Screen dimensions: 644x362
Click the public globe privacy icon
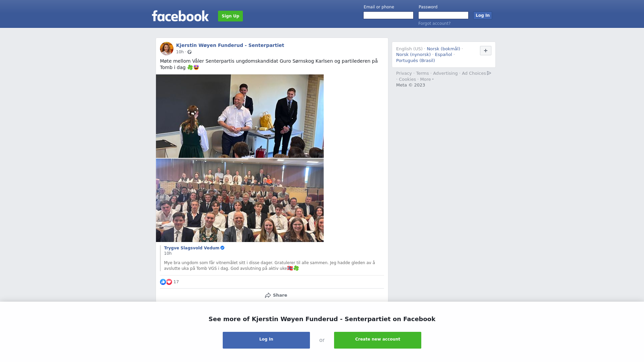tap(190, 52)
